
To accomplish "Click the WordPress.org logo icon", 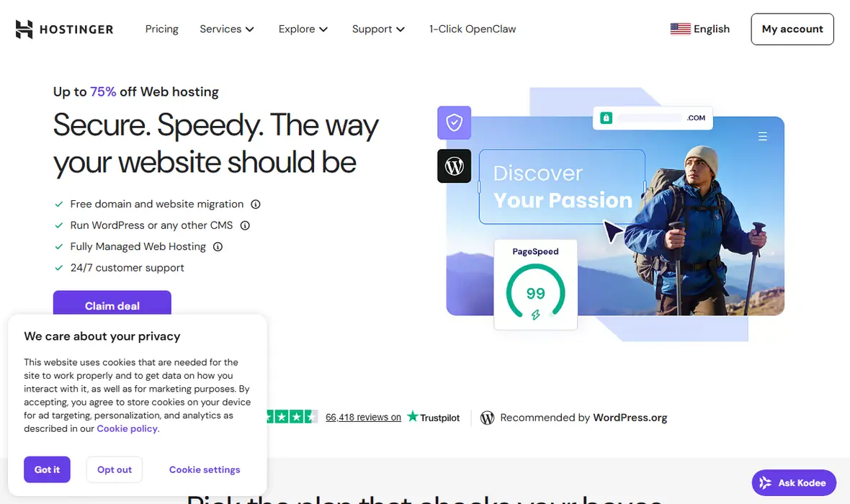I will click(x=488, y=418).
